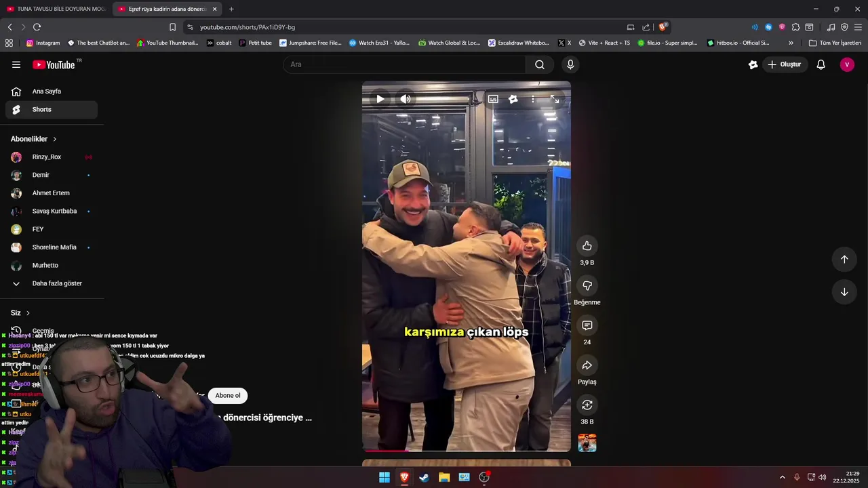Screen dimensions: 868x488
Task: Open a new browser tab
Action: tap(231, 9)
